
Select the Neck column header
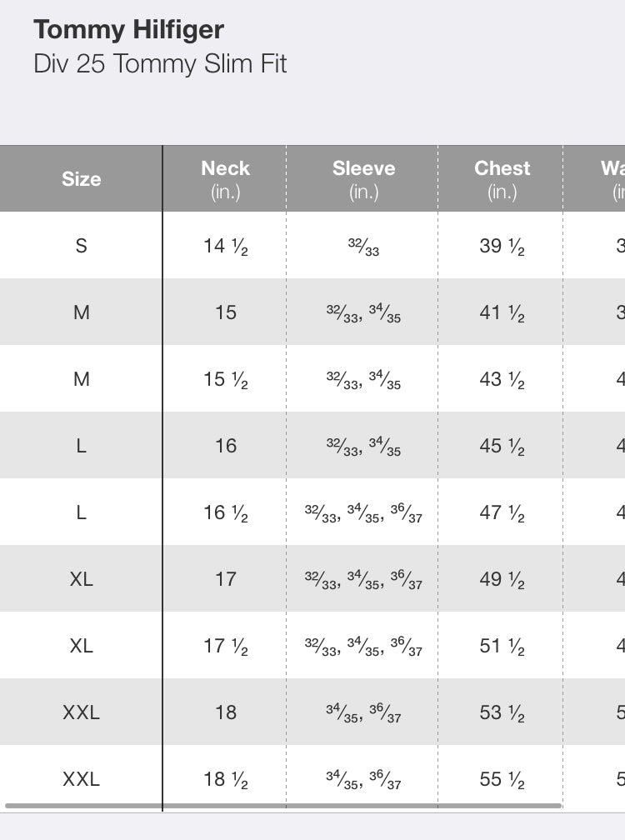point(225,179)
